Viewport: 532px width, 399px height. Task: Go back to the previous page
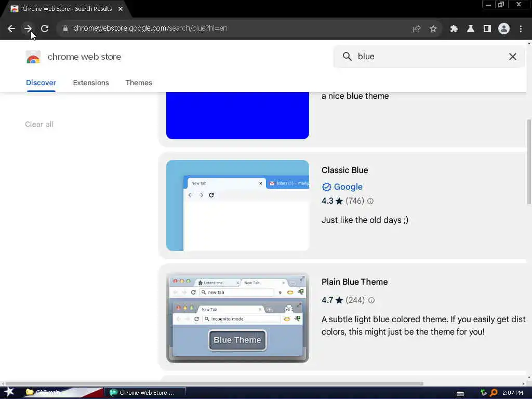click(x=11, y=29)
